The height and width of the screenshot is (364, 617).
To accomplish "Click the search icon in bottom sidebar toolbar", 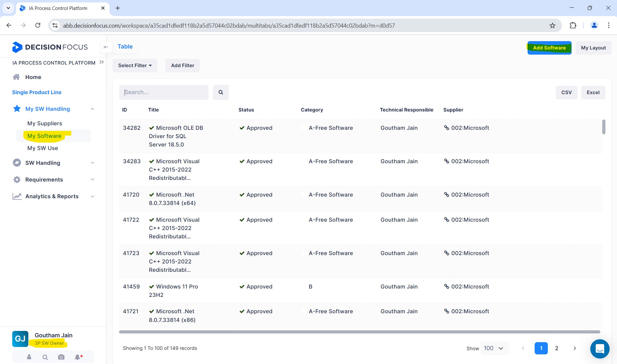I will pyautogui.click(x=45, y=357).
